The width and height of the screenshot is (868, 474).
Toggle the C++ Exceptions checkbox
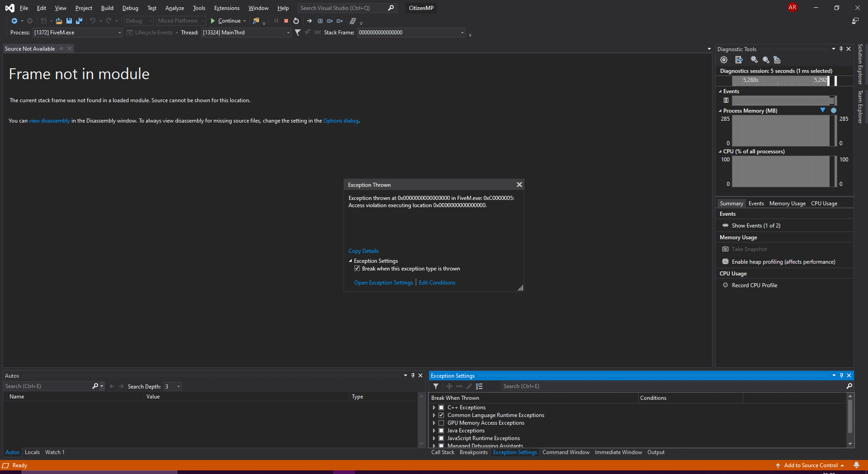pyautogui.click(x=441, y=408)
